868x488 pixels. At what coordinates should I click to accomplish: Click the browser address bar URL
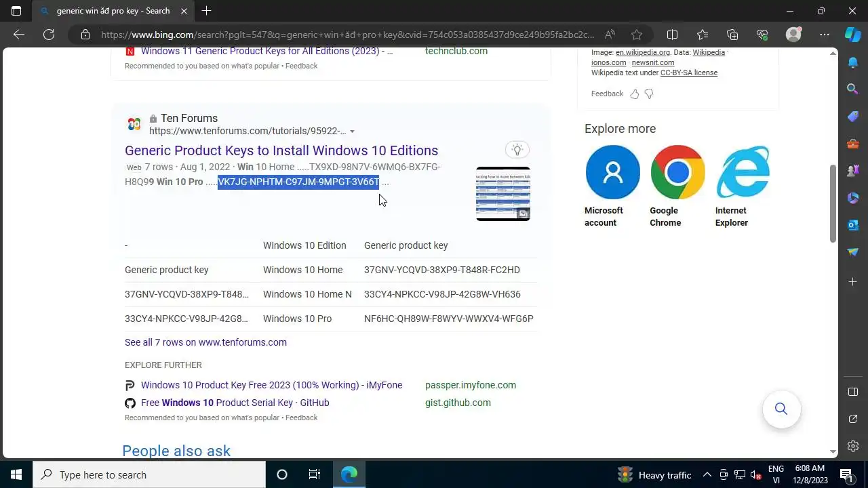[x=347, y=35]
